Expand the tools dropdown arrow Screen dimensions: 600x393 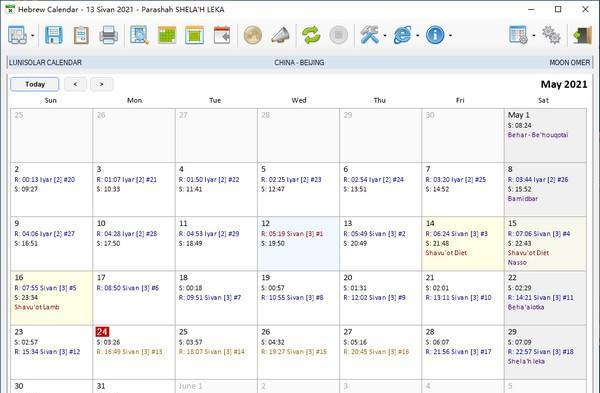(x=385, y=36)
